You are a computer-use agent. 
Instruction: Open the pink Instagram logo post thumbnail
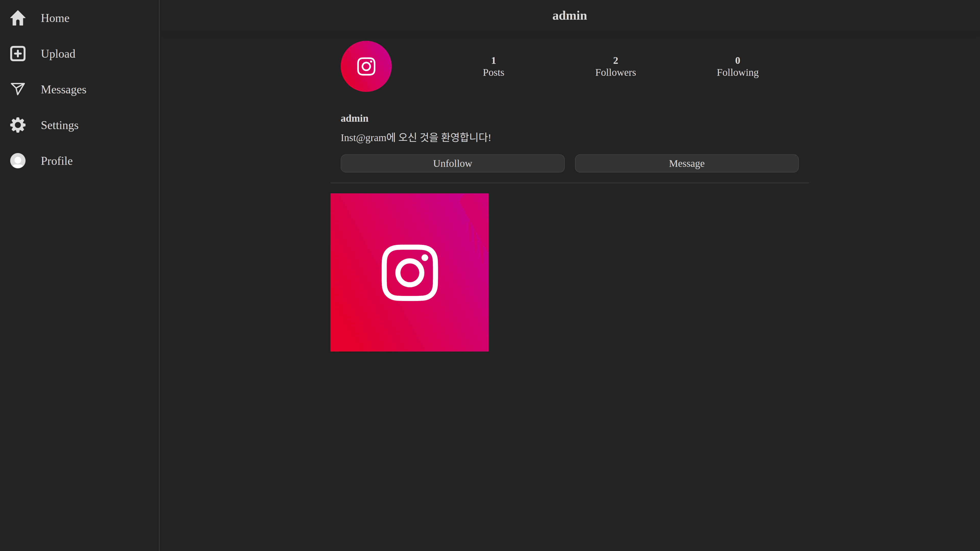[409, 272]
